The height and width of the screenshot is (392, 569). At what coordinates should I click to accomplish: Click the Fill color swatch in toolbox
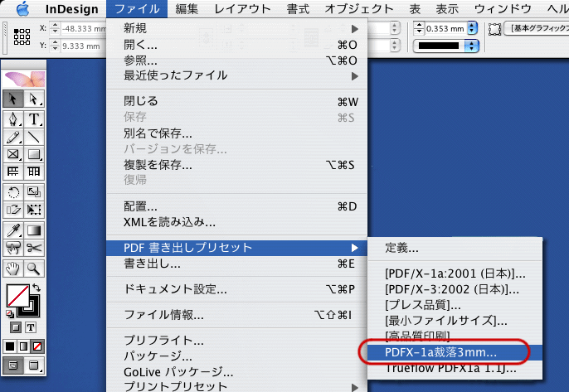pos(17,296)
